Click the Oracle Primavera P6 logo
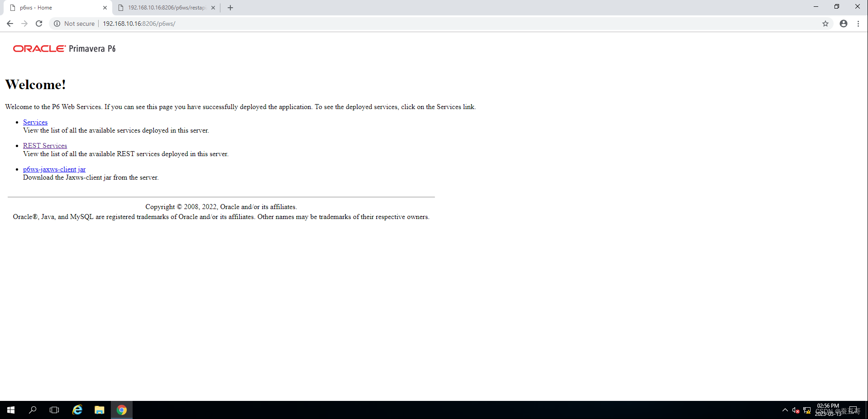This screenshot has height=419, width=868. pyautogui.click(x=64, y=48)
